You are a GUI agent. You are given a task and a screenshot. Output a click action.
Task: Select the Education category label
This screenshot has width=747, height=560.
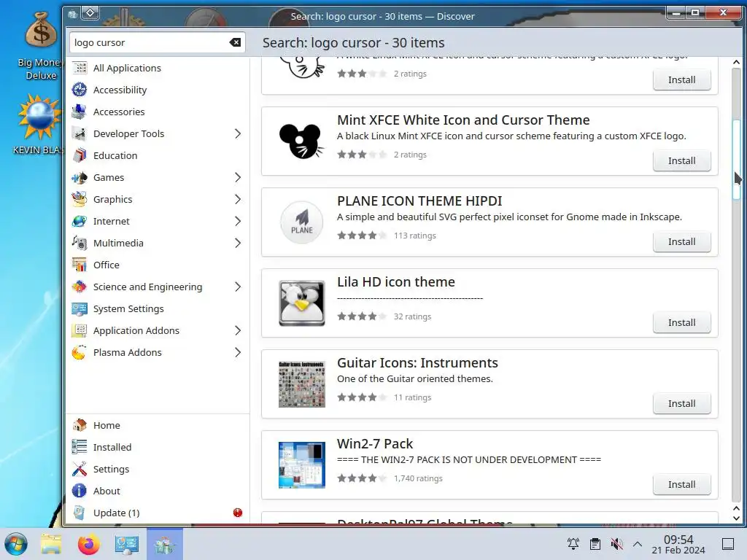(115, 156)
